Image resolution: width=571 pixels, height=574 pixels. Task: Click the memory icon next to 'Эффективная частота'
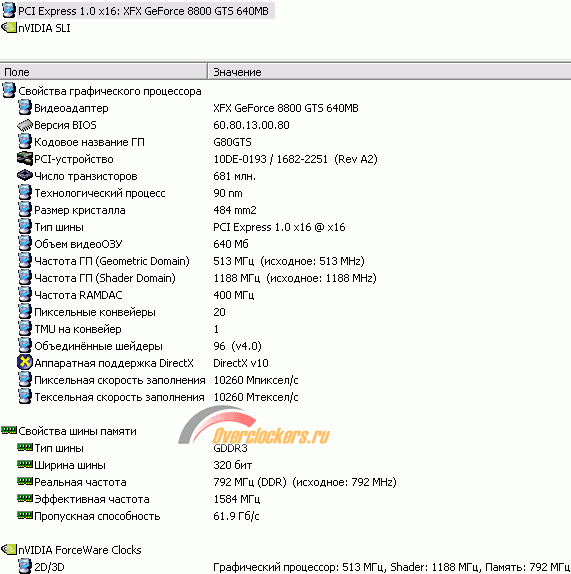point(25,498)
